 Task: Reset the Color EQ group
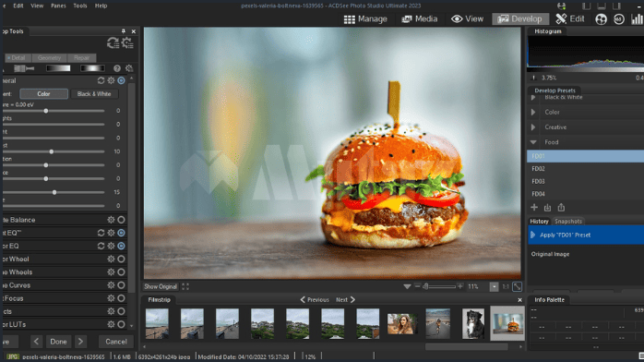click(101, 246)
